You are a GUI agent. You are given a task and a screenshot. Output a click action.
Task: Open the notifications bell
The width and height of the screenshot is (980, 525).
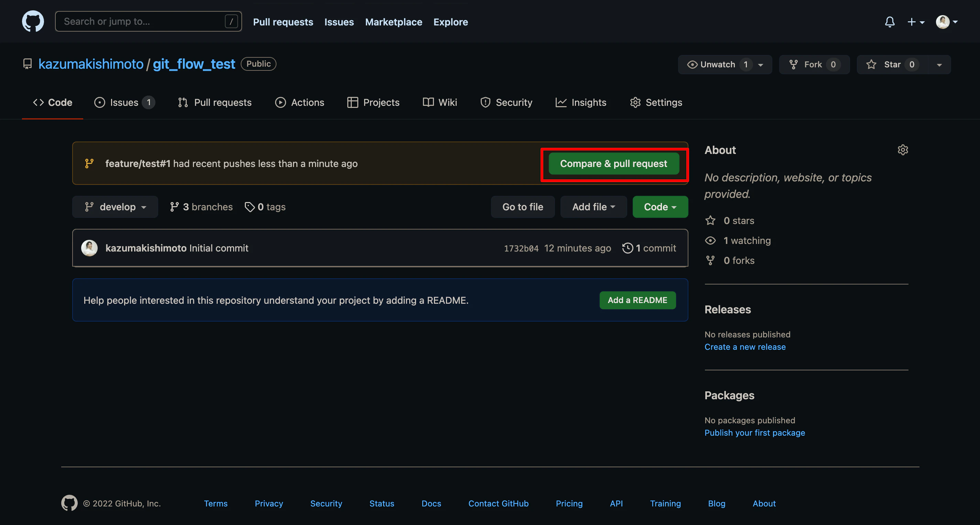click(x=890, y=22)
